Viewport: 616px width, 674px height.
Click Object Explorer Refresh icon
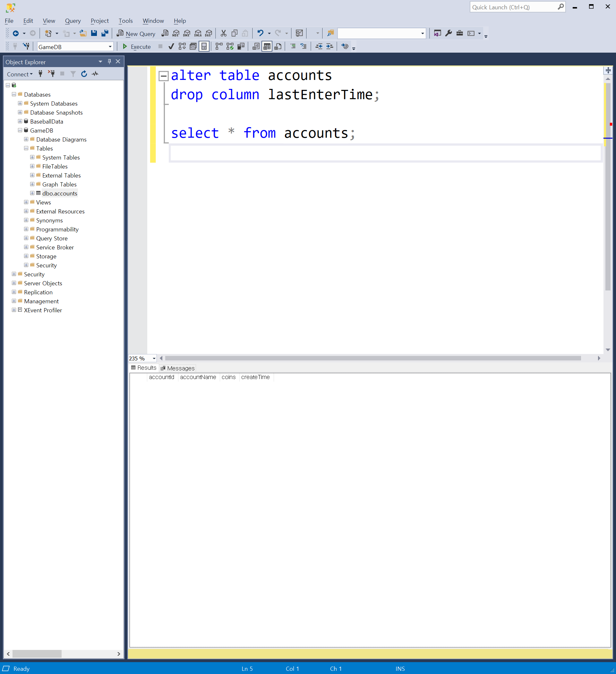(84, 74)
